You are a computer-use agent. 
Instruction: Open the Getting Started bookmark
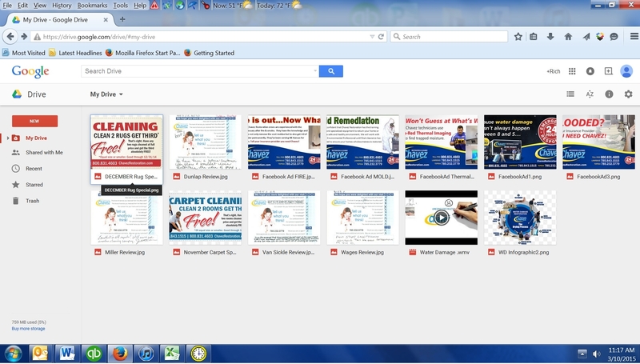tap(210, 53)
